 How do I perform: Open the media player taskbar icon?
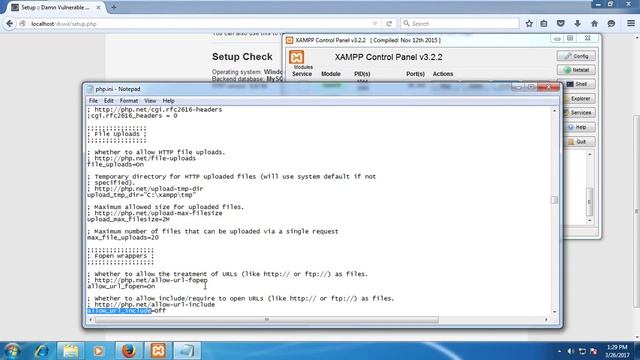98,351
